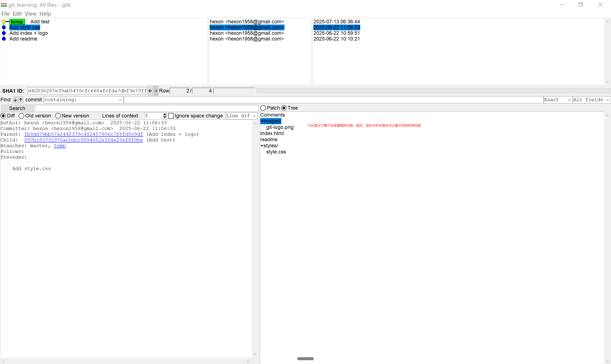Screen dimensions: 611x364
Task: Click the blue commit node for Add readme
Action: [x=4, y=39]
